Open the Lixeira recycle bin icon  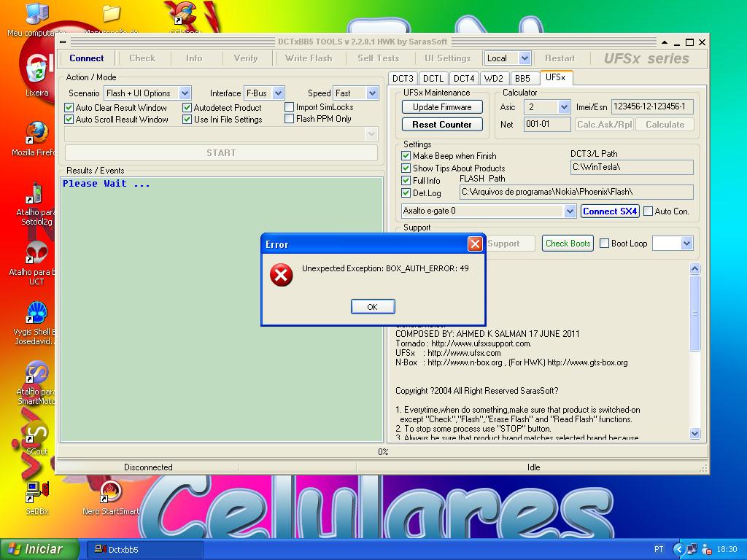(x=36, y=71)
